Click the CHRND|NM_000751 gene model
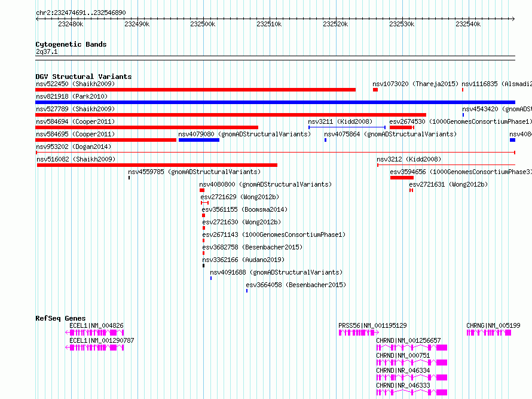This screenshot has height=399, width=532. (x=412, y=363)
